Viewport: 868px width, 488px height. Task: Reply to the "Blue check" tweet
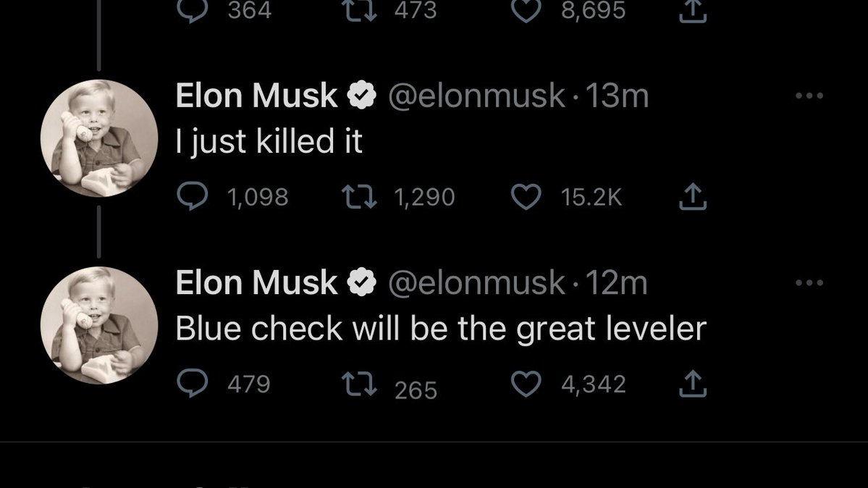(x=191, y=384)
